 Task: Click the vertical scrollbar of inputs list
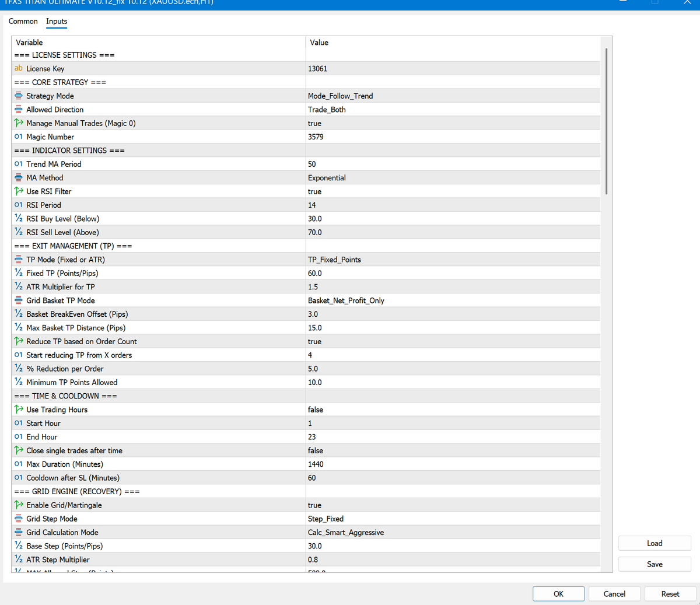606,121
